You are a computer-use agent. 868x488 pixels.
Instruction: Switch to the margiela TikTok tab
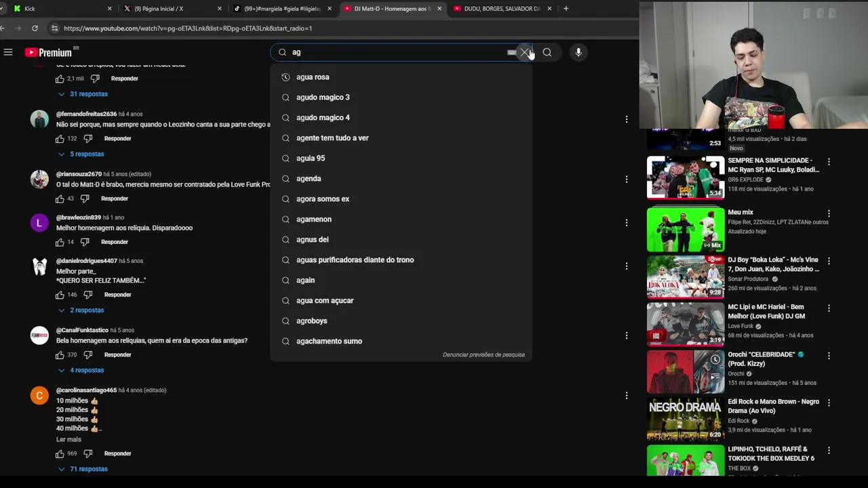pos(281,9)
